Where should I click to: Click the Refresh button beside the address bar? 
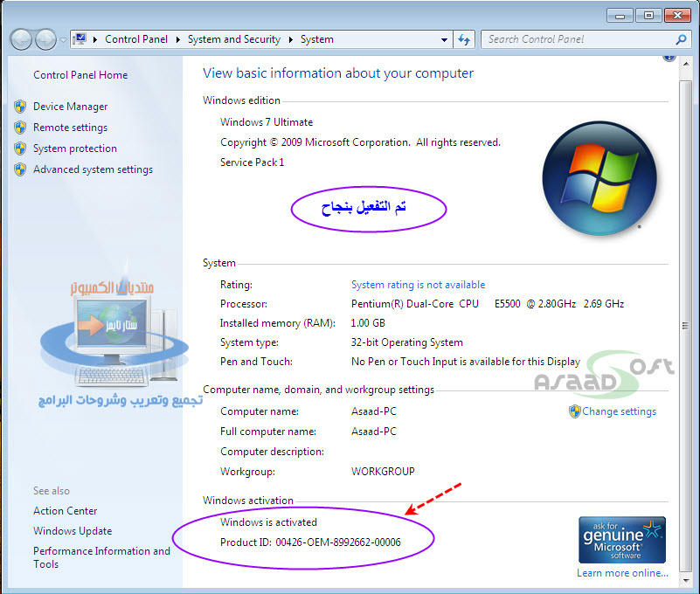(x=464, y=39)
